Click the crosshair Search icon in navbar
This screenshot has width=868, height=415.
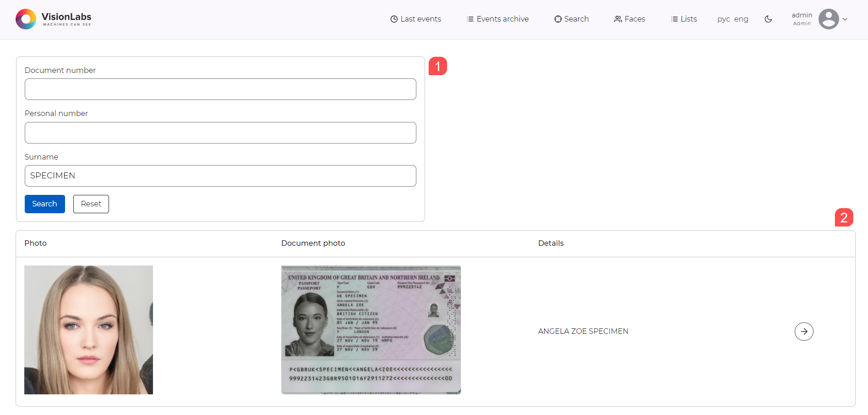click(558, 19)
